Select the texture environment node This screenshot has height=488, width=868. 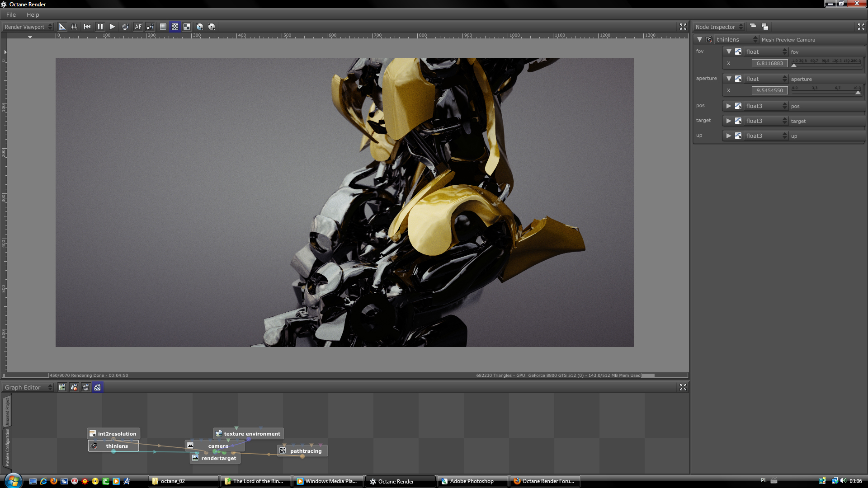point(252,433)
